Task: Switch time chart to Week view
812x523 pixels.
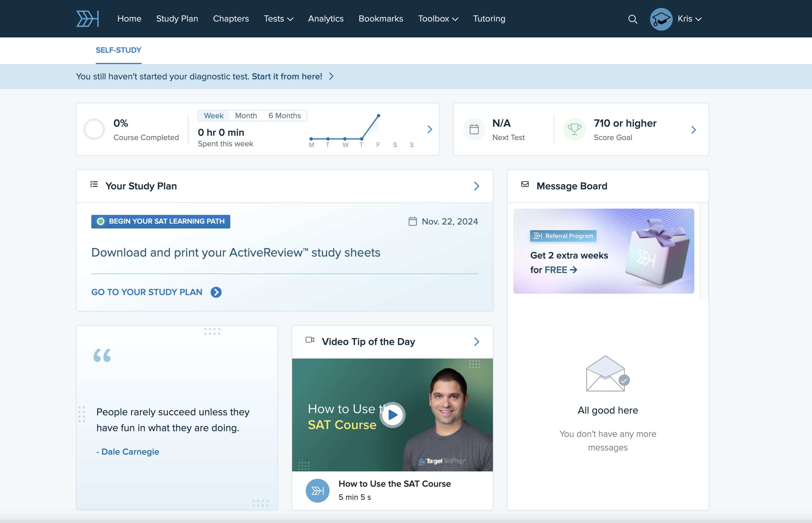Action: click(x=214, y=116)
